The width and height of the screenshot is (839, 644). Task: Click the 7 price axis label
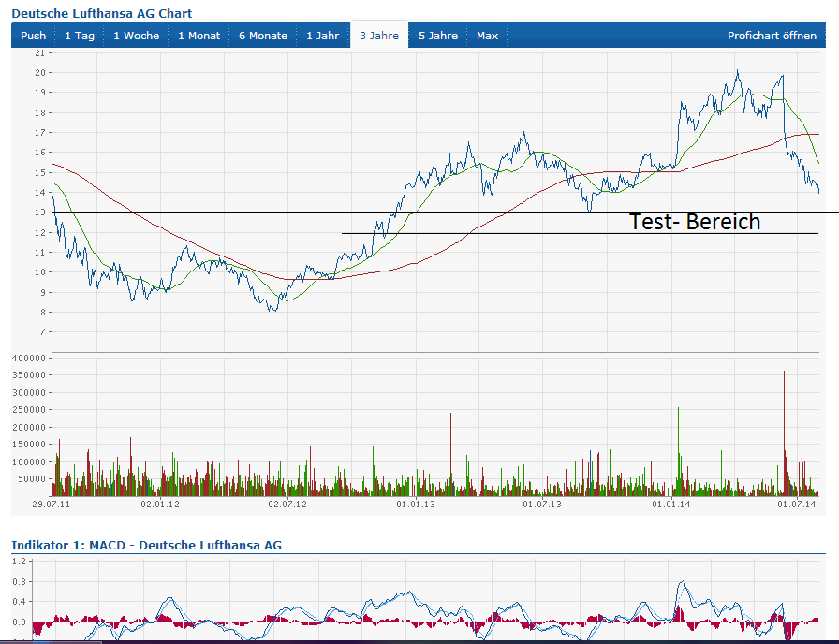[x=43, y=332]
